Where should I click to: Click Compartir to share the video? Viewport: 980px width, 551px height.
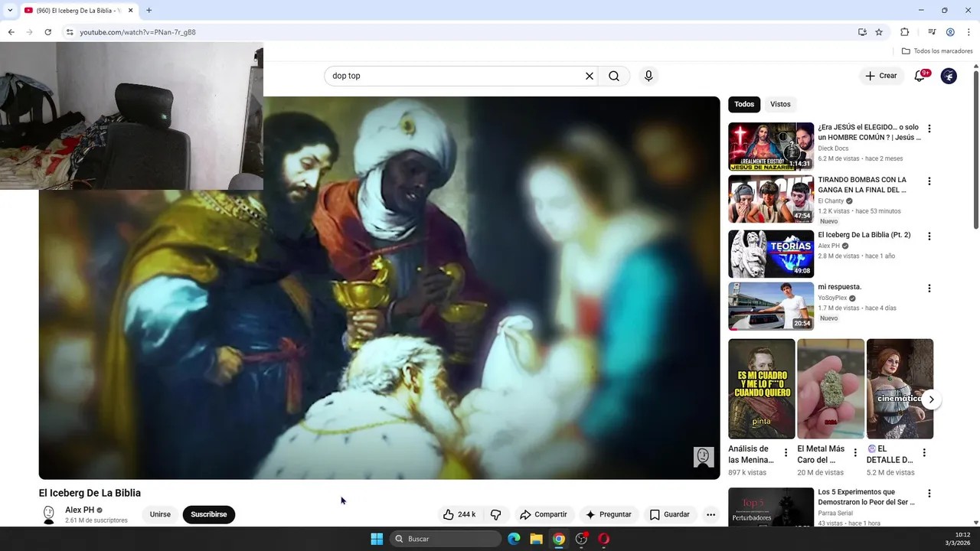544,514
